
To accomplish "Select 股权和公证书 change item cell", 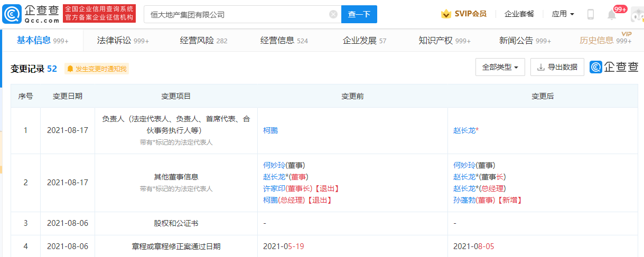I will 176,223.
